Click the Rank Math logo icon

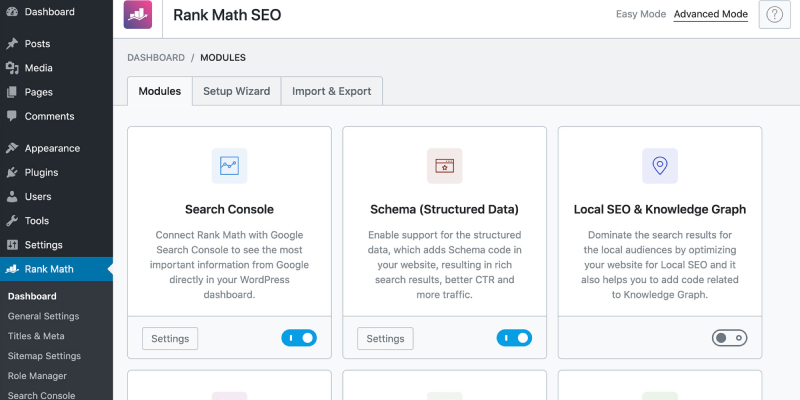138,14
